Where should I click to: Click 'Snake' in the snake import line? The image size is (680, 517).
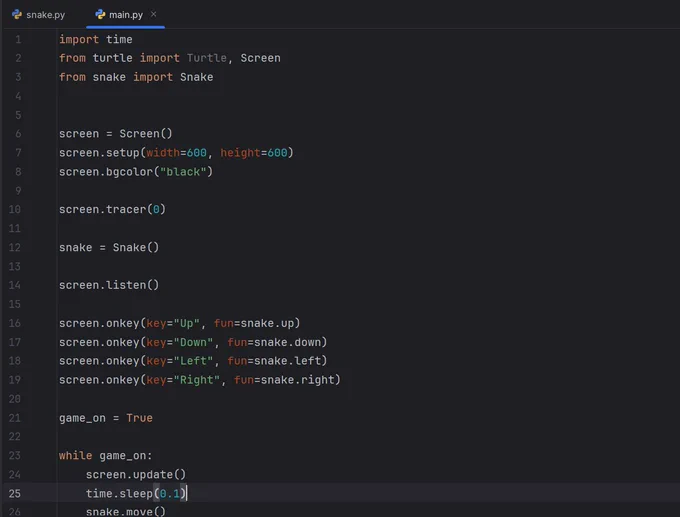196,77
